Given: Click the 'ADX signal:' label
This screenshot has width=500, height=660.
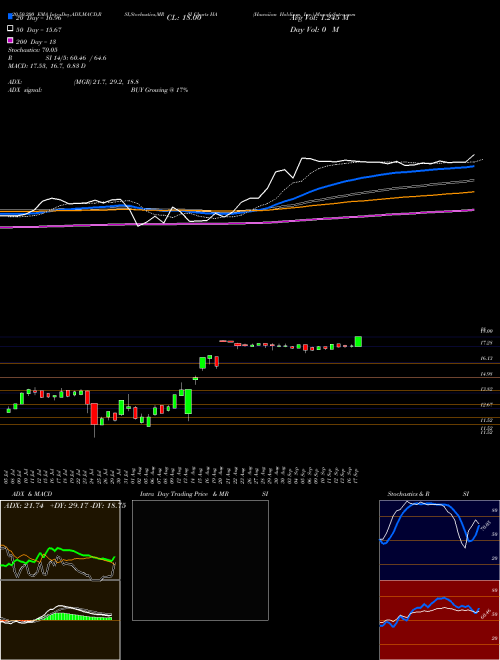Looking at the screenshot, I should (x=25, y=90).
